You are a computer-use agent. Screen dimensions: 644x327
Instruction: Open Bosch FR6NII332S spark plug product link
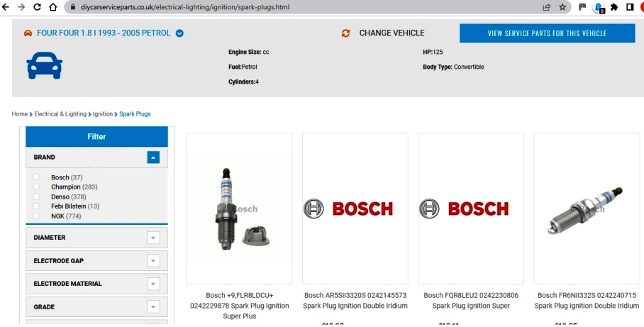click(586, 301)
